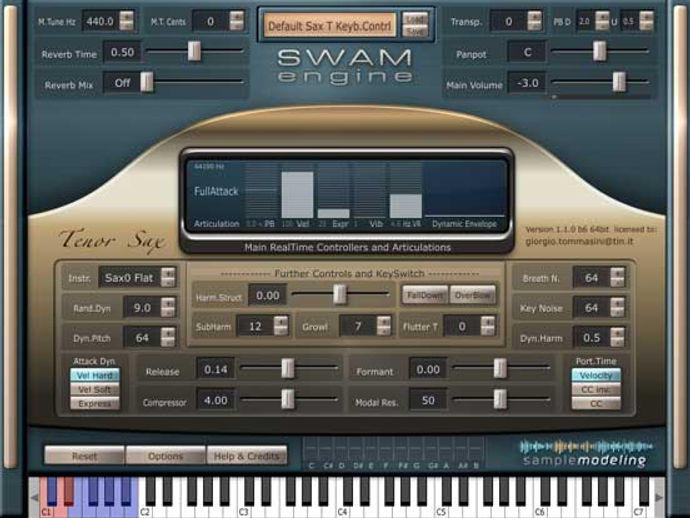Viewport: 690px width, 518px height.
Task: Click the Release 0.14 value field
Action: point(216,369)
